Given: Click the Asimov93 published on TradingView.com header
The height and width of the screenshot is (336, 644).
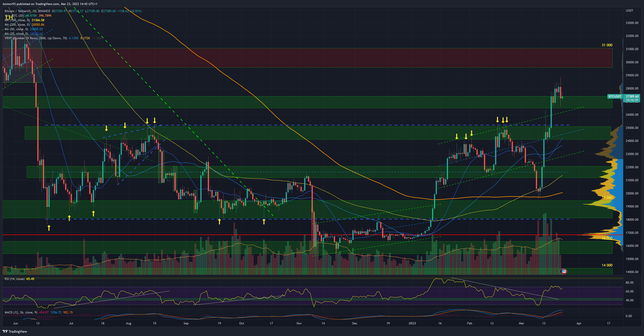Looking at the screenshot, I should (50, 4).
